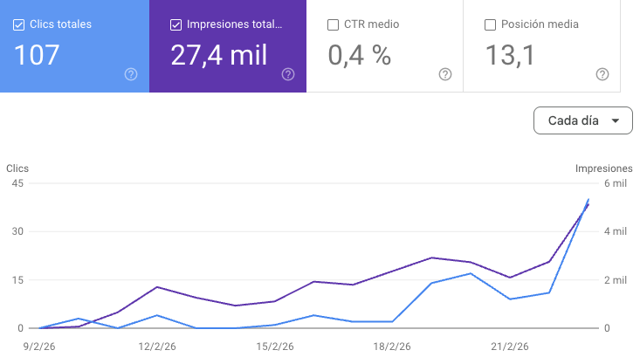Open help icon on Impresiones totales card
The height and width of the screenshot is (364, 640).
[x=288, y=74]
